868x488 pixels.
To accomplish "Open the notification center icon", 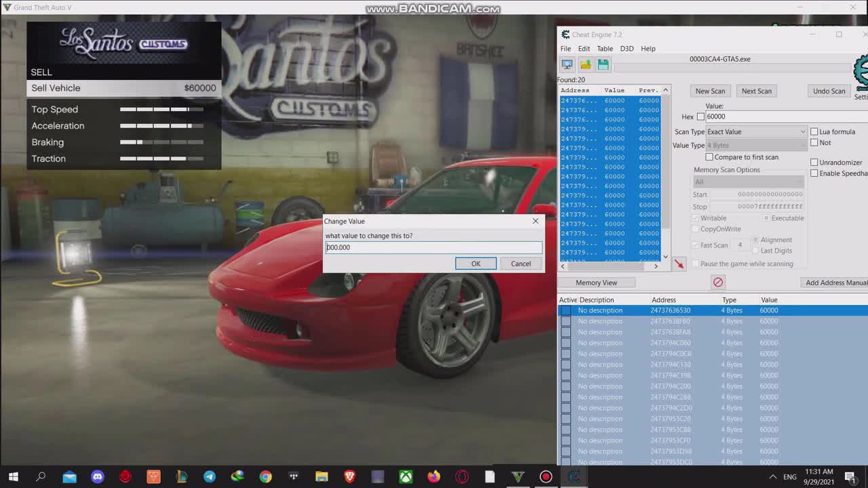I will [850, 476].
